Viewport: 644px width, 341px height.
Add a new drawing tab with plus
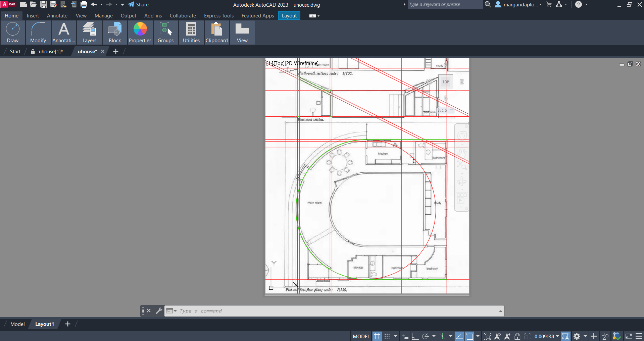point(116,51)
